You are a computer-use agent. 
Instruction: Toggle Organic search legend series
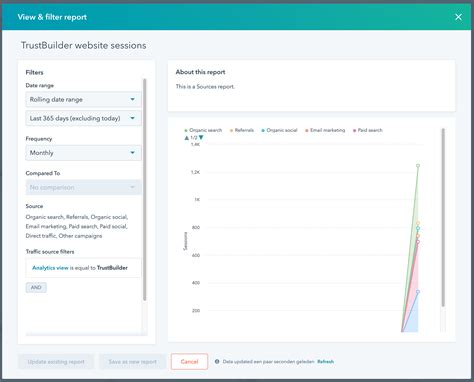tap(203, 130)
